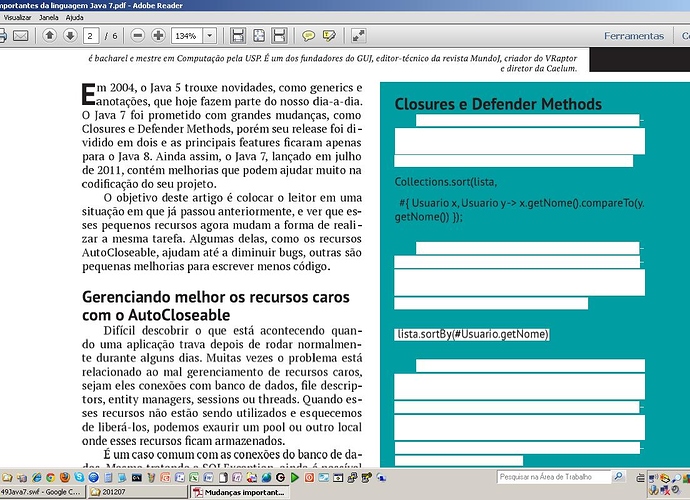This screenshot has width=690, height=500.
Task: Launch Firefox from quick launch
Action: [x=65, y=477]
